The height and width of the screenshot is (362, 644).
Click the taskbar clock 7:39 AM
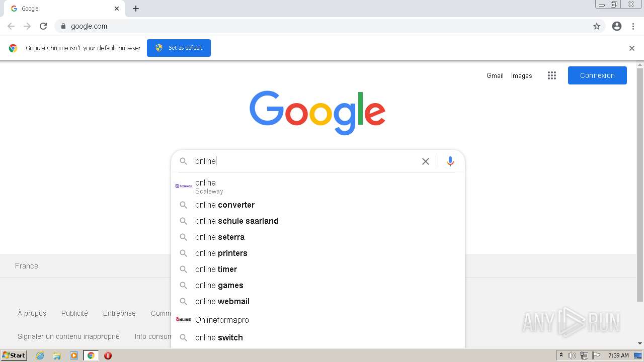618,355
